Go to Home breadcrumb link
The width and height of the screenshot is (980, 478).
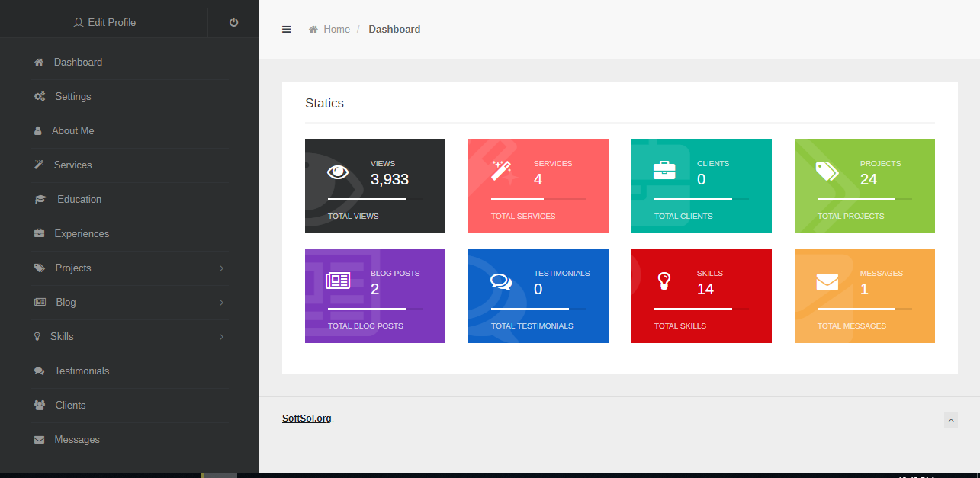[336, 30]
